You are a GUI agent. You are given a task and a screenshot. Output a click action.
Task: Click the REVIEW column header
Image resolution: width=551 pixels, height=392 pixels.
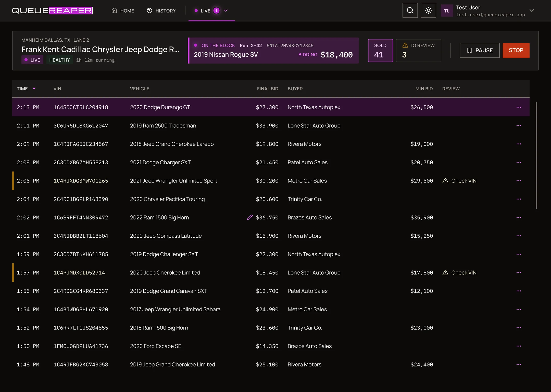coord(451,89)
